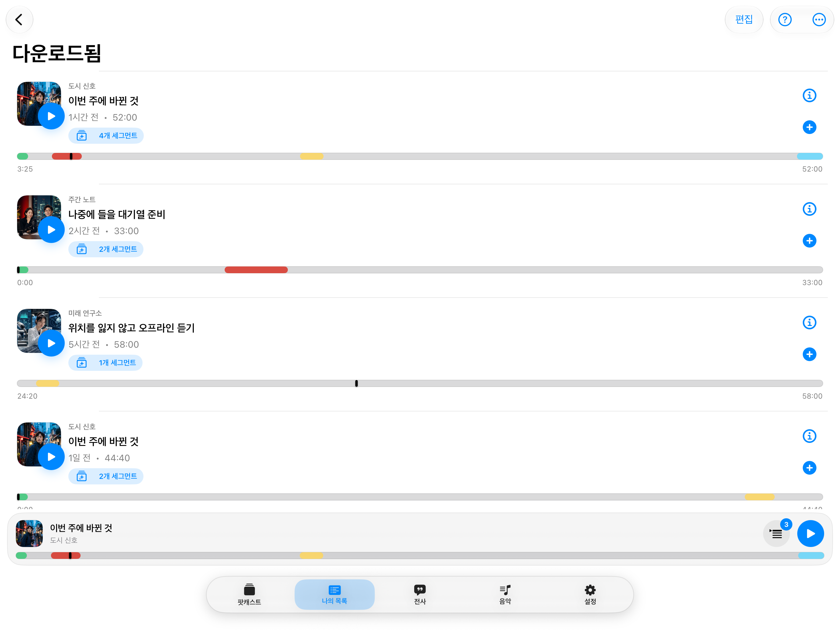Select the 나의 목록 tab
The width and height of the screenshot is (840, 630).
pyautogui.click(x=334, y=594)
